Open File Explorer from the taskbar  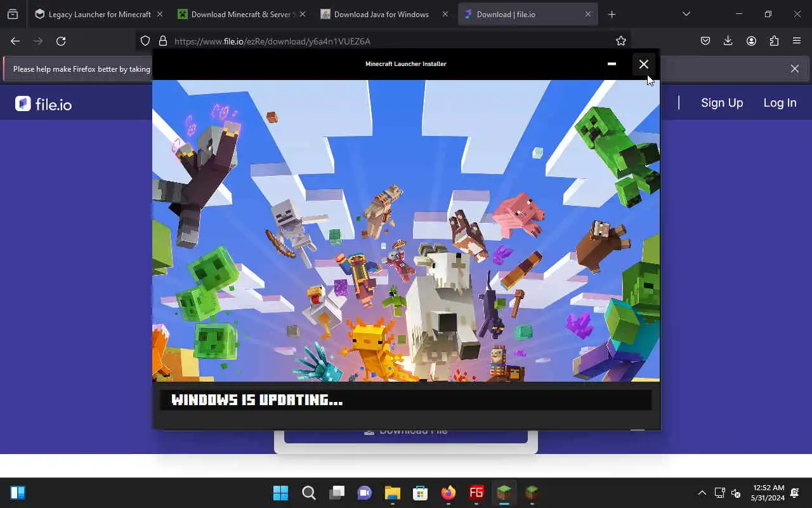393,493
